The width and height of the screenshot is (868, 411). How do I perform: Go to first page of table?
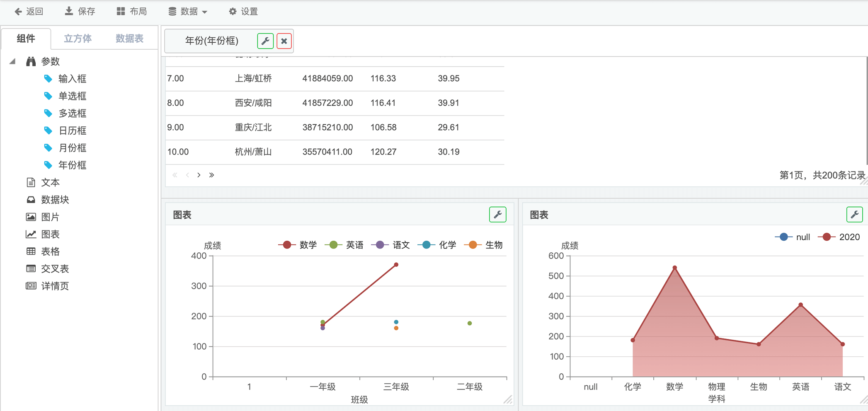[x=175, y=175]
